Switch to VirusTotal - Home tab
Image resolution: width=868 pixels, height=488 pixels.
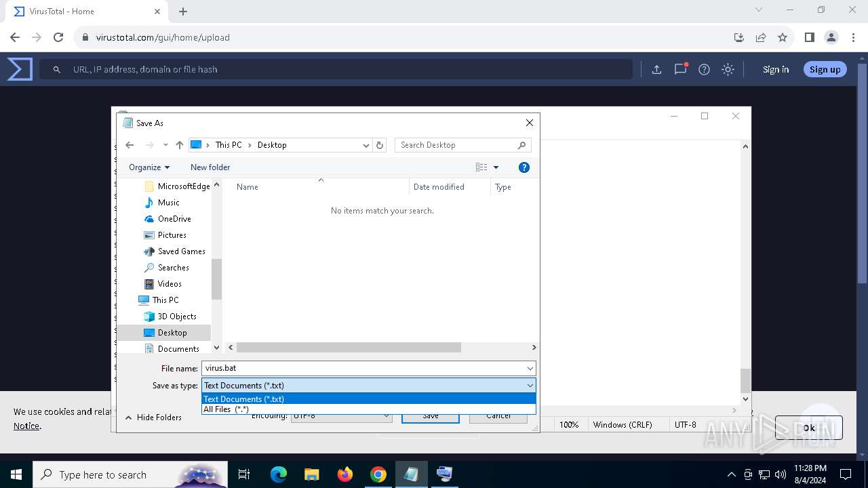(x=87, y=12)
